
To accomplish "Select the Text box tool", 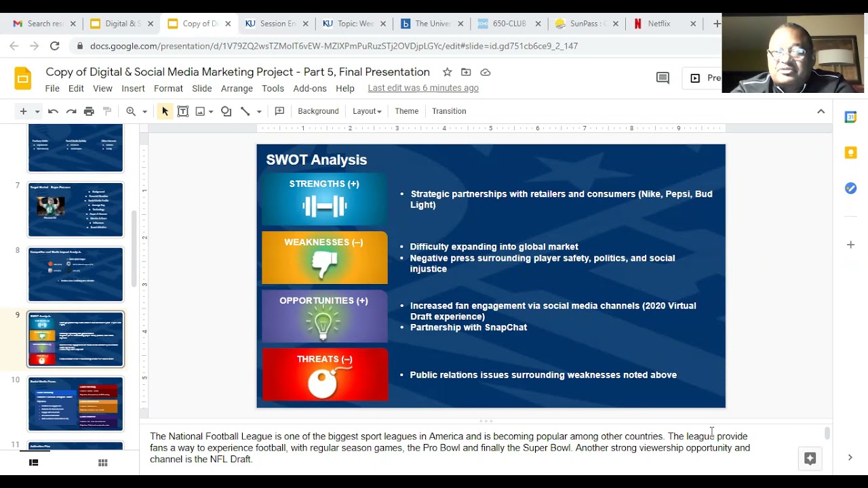I will [182, 111].
